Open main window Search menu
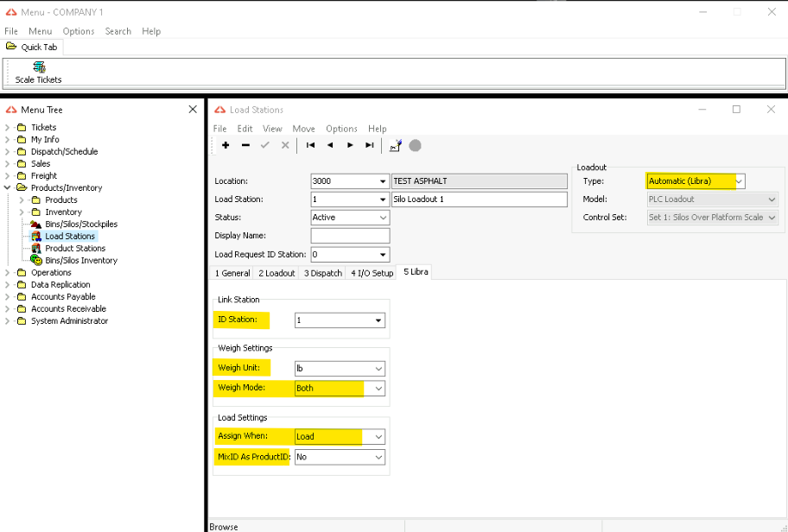The width and height of the screenshot is (788, 532). point(118,31)
